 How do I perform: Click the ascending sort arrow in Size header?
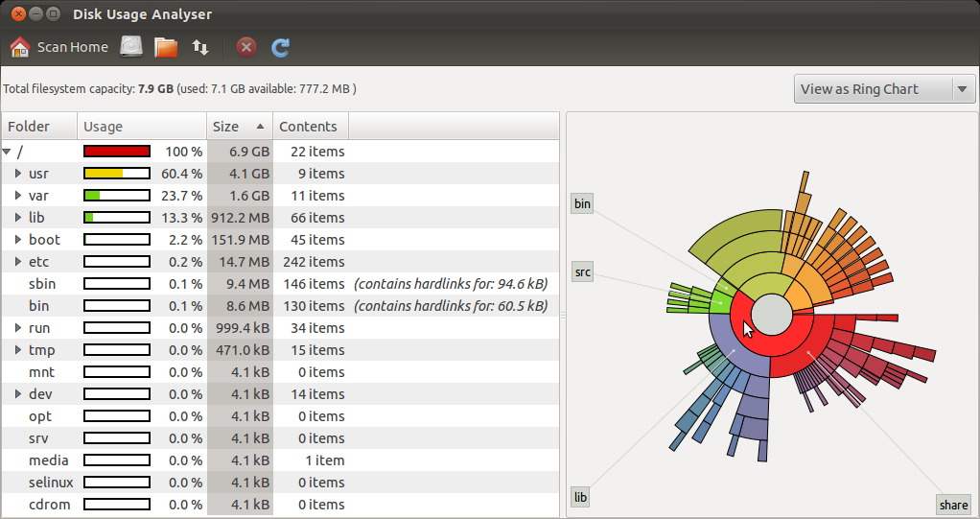click(x=260, y=127)
